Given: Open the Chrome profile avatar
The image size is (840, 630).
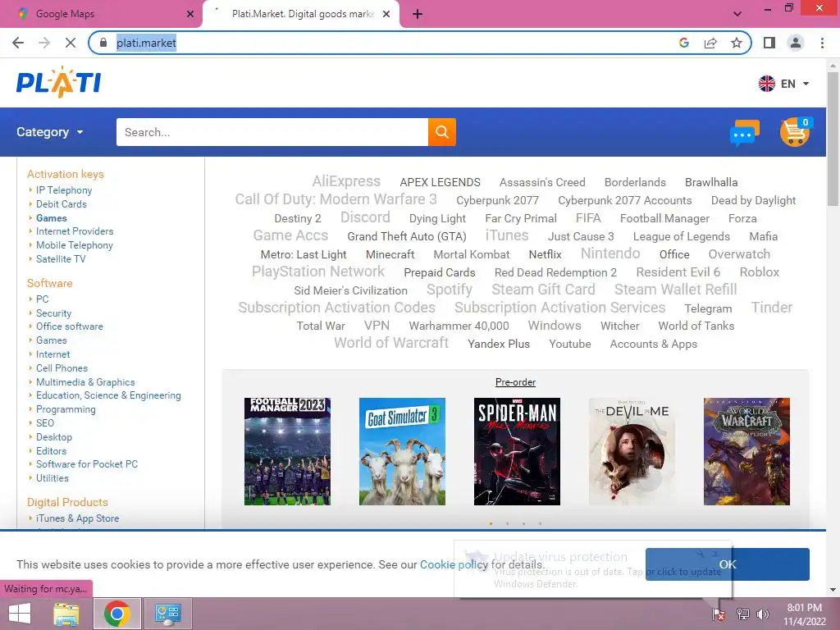Looking at the screenshot, I should (796, 43).
